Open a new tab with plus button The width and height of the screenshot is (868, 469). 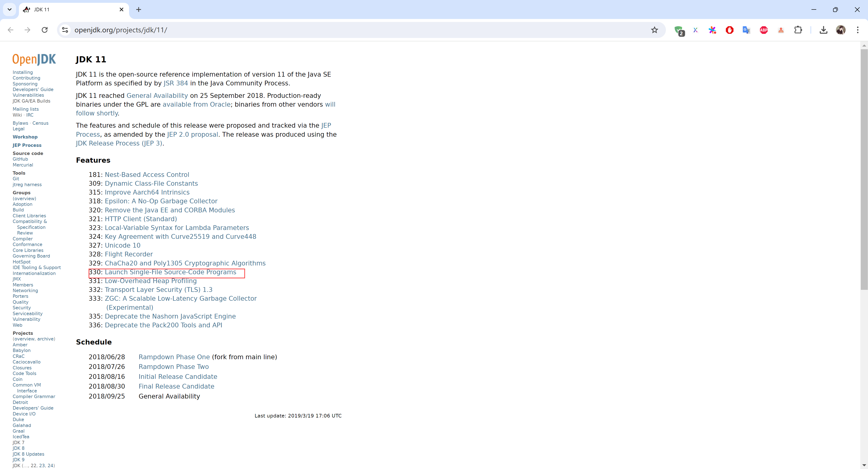139,9
